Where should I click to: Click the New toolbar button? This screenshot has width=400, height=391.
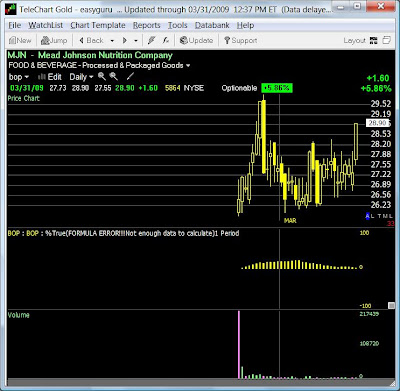[x=20, y=41]
